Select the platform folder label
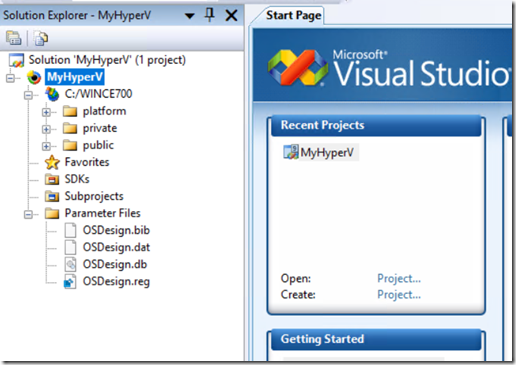The height and width of the screenshot is (365, 516). tap(104, 111)
